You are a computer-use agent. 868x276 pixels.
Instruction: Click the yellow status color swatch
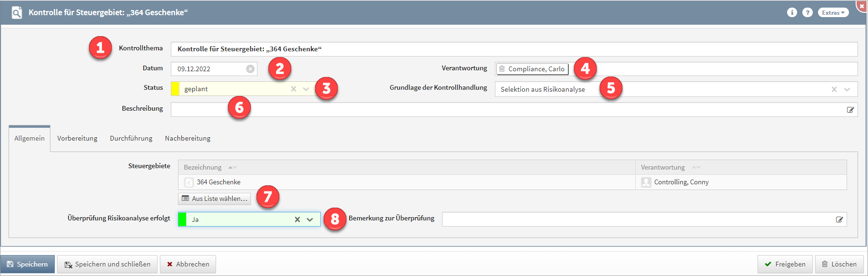click(175, 89)
